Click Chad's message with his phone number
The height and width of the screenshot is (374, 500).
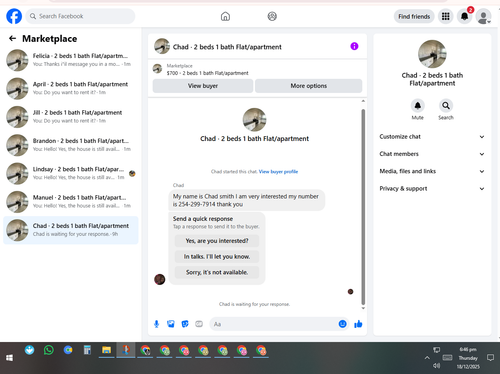click(x=247, y=200)
